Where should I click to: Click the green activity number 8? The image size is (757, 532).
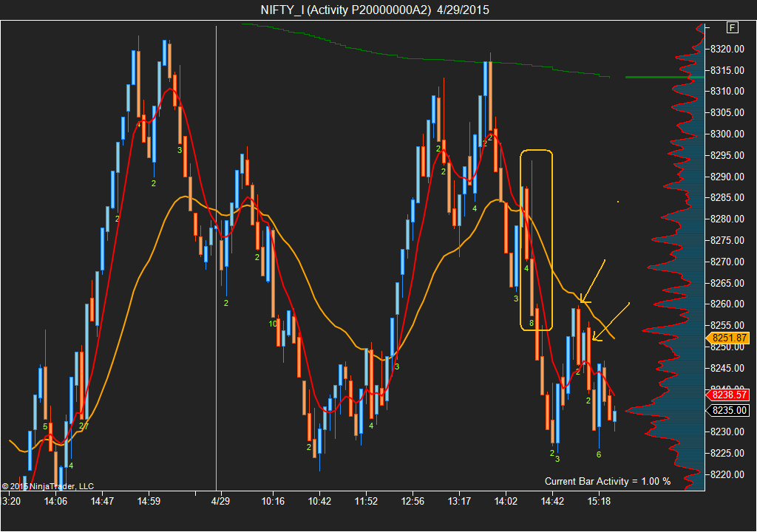pyautogui.click(x=532, y=323)
